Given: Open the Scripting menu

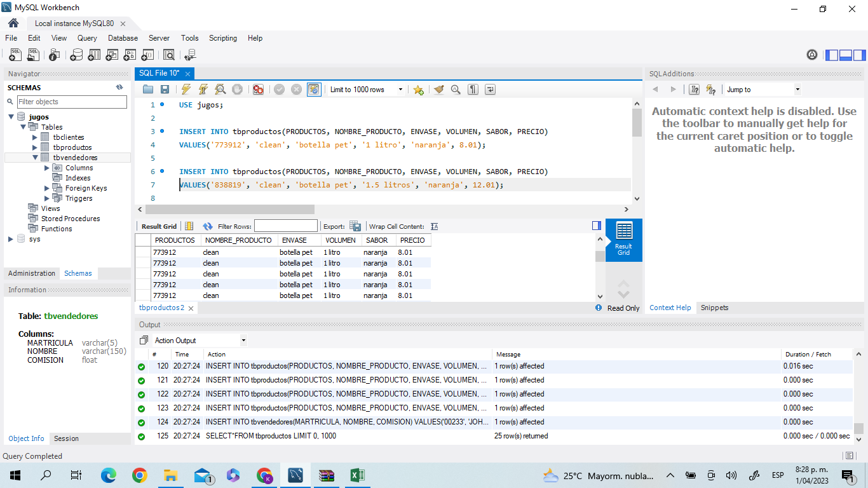Looking at the screenshot, I should pos(223,38).
